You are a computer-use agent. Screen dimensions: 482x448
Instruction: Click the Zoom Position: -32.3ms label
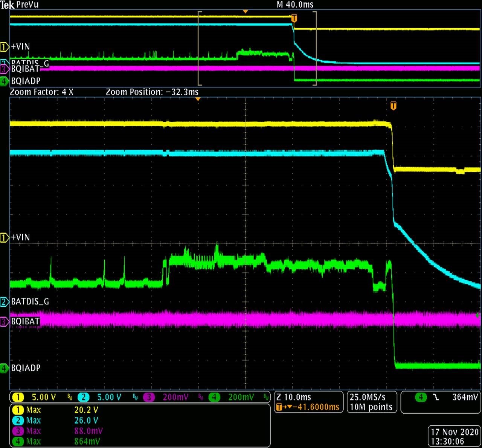[152, 92]
